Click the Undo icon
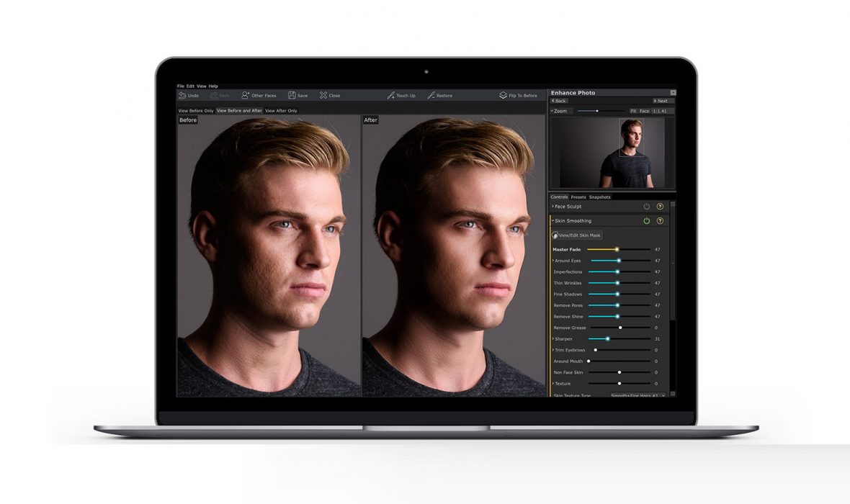The width and height of the screenshot is (850, 504). click(x=182, y=94)
